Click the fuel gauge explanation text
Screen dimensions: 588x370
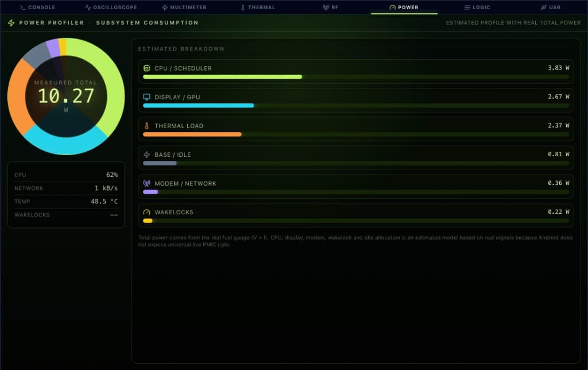[x=355, y=241]
